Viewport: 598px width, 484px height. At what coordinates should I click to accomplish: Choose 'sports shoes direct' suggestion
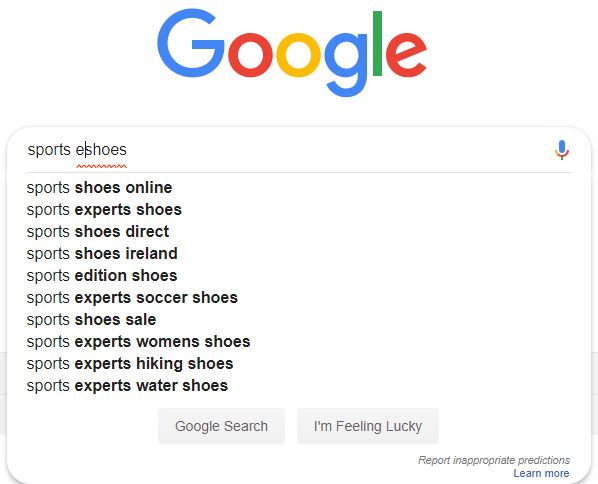[299, 232]
